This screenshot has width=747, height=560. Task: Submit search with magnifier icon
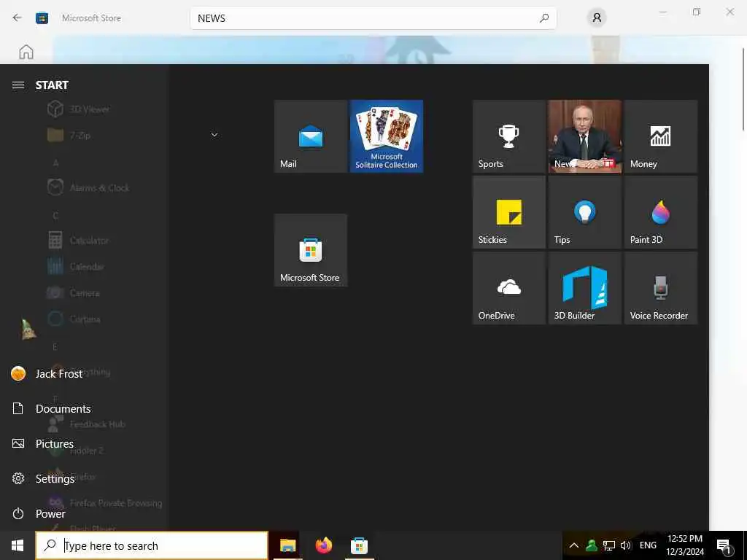544,18
